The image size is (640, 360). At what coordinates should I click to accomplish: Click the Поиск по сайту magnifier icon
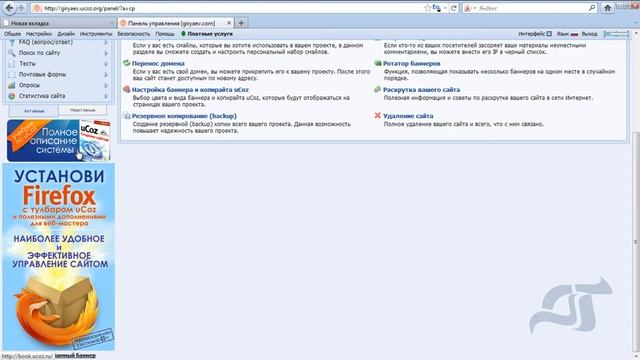[x=12, y=53]
